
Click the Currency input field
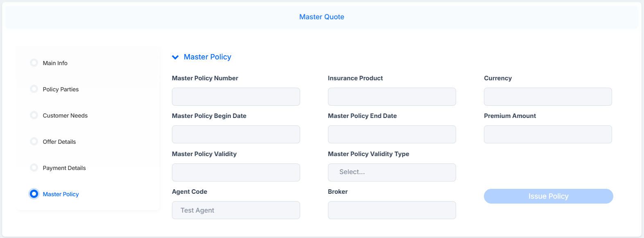[x=548, y=97]
